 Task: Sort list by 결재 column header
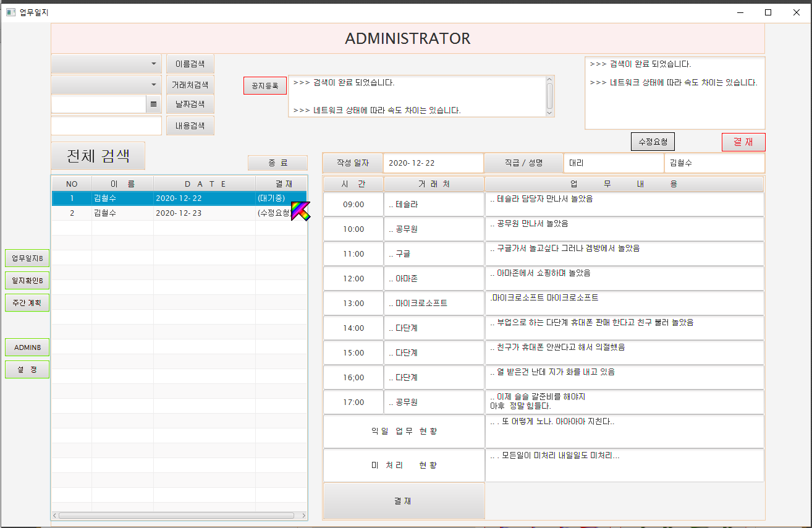click(x=281, y=184)
